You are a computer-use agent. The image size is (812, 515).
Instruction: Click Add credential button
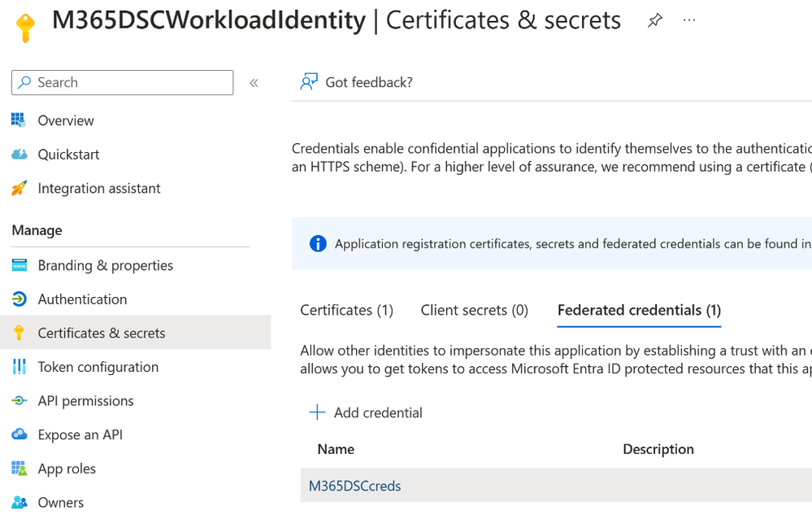(x=366, y=412)
